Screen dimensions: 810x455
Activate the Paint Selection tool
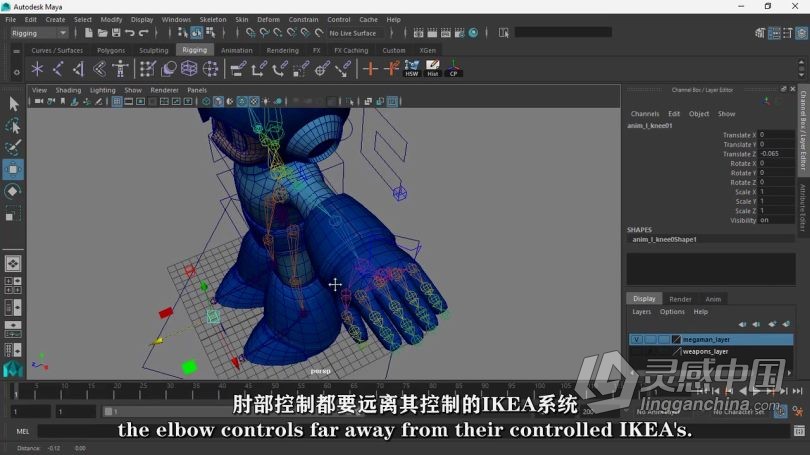click(13, 147)
